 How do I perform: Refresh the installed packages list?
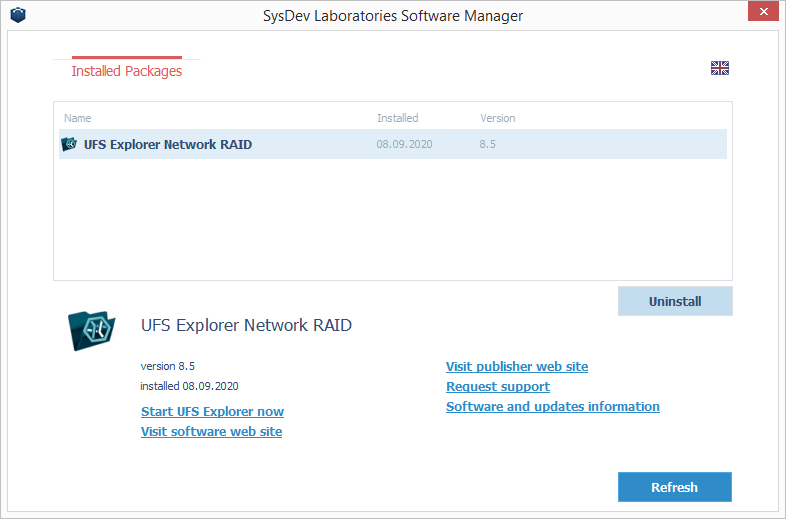674,487
